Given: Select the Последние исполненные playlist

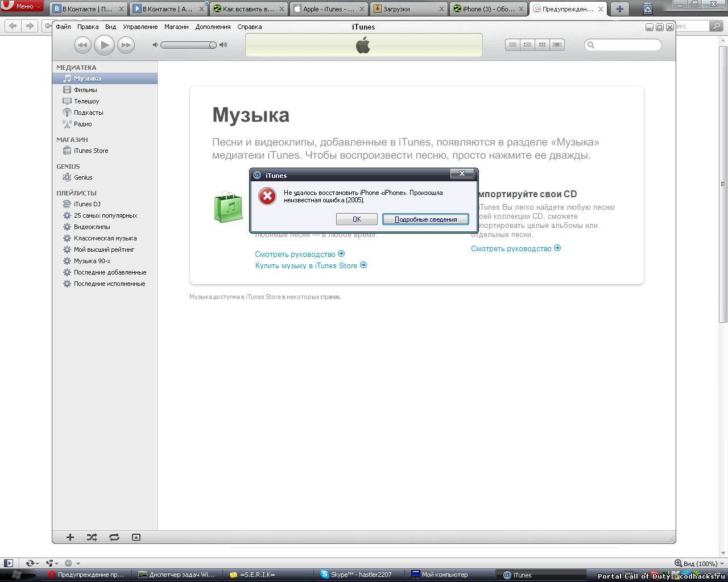Looking at the screenshot, I should [x=105, y=284].
